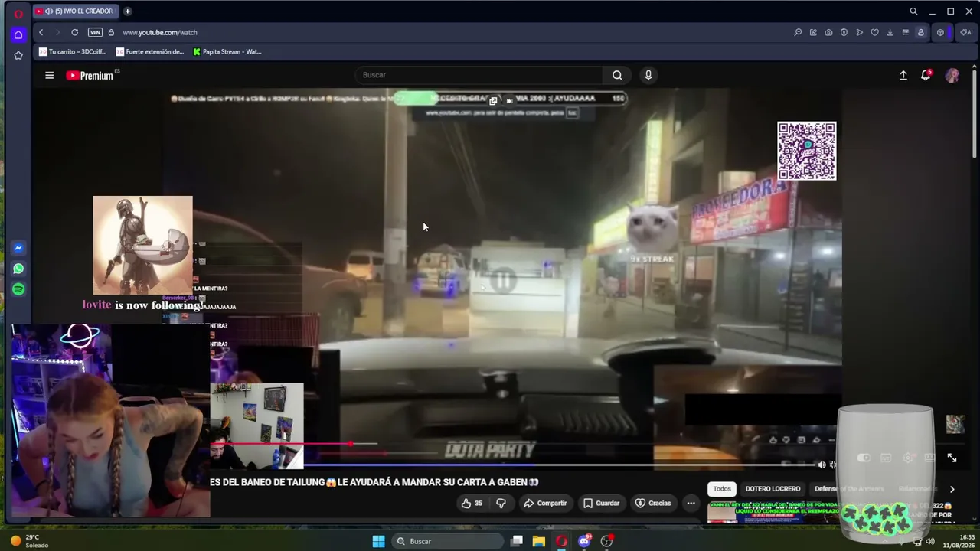Screen dimensions: 980x551
Task: Click the Compartir share button
Action: click(545, 503)
